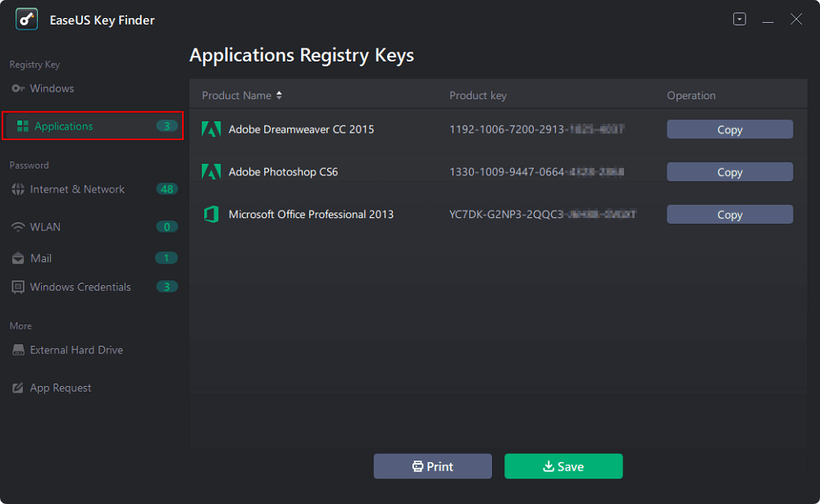
Task: Click the Internet & Network globe icon
Action: click(x=18, y=189)
